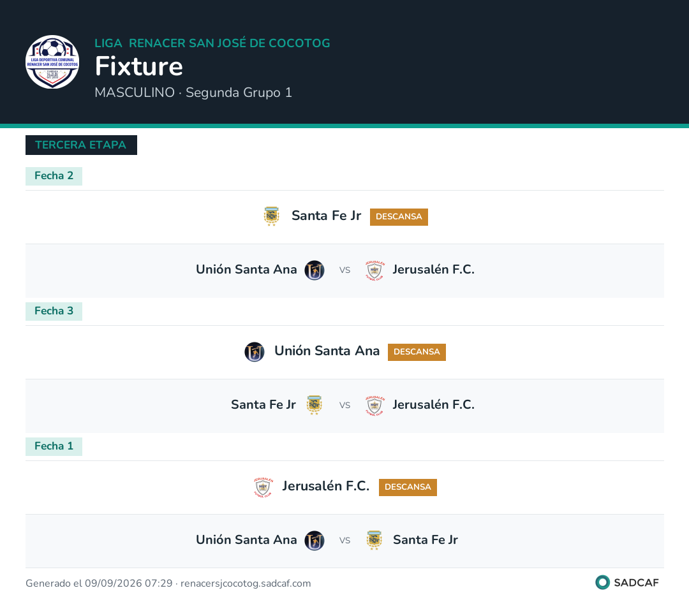Click Santa Fe Jr crest in Fecha 1 match
Image resolution: width=689 pixels, height=616 pixels.
(x=374, y=540)
